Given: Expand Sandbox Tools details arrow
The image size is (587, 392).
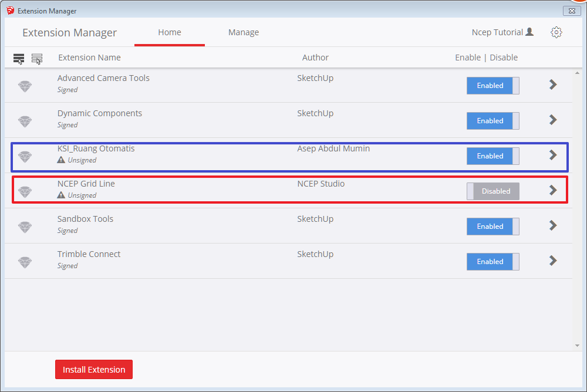Looking at the screenshot, I should click(x=553, y=225).
